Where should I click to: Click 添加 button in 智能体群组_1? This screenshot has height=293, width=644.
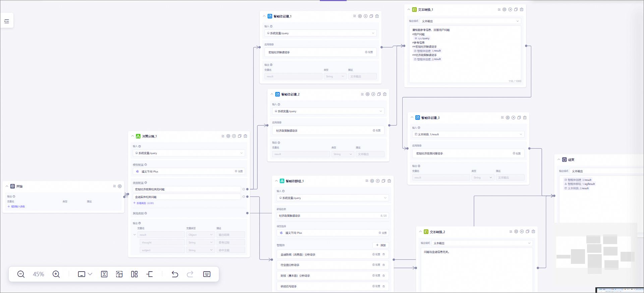click(x=380, y=245)
